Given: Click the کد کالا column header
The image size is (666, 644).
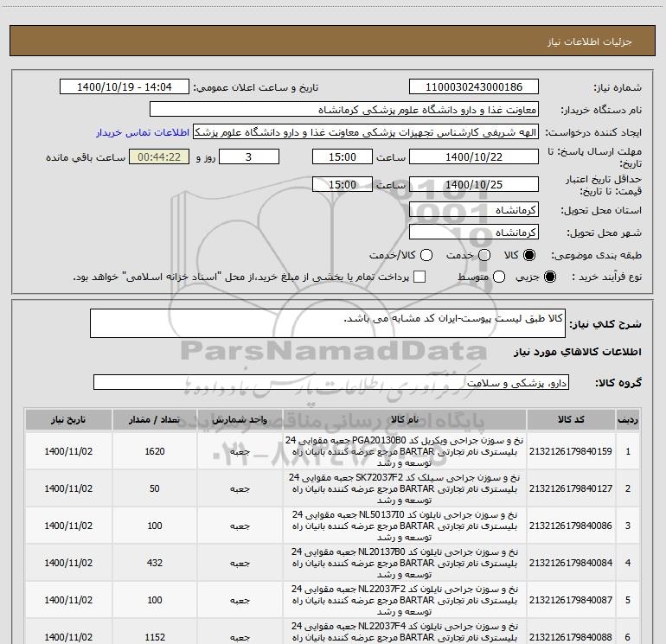Looking at the screenshot, I should (x=571, y=419).
